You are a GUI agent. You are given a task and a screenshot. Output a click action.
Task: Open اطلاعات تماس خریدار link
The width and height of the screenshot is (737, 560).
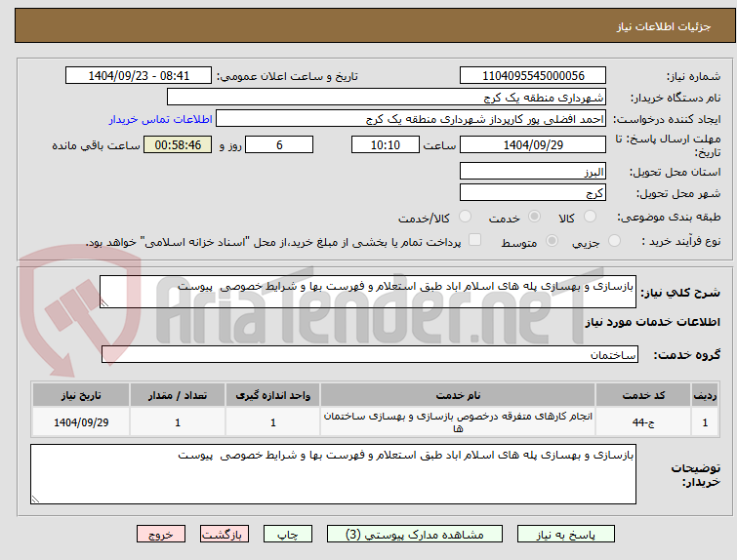point(161,119)
